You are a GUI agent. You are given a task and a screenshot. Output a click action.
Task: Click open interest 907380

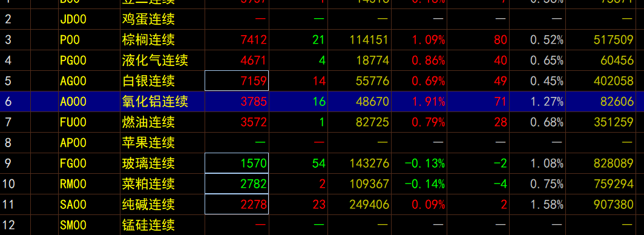point(614,204)
